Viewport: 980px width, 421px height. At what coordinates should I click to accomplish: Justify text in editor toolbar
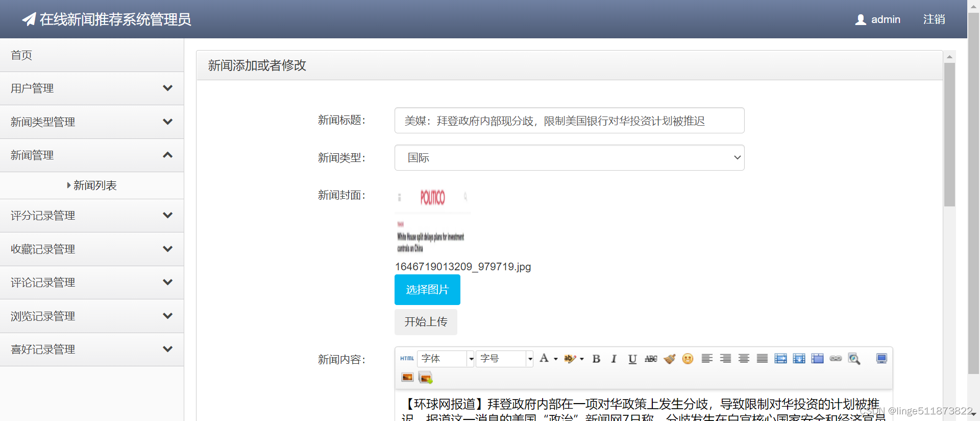tap(762, 359)
